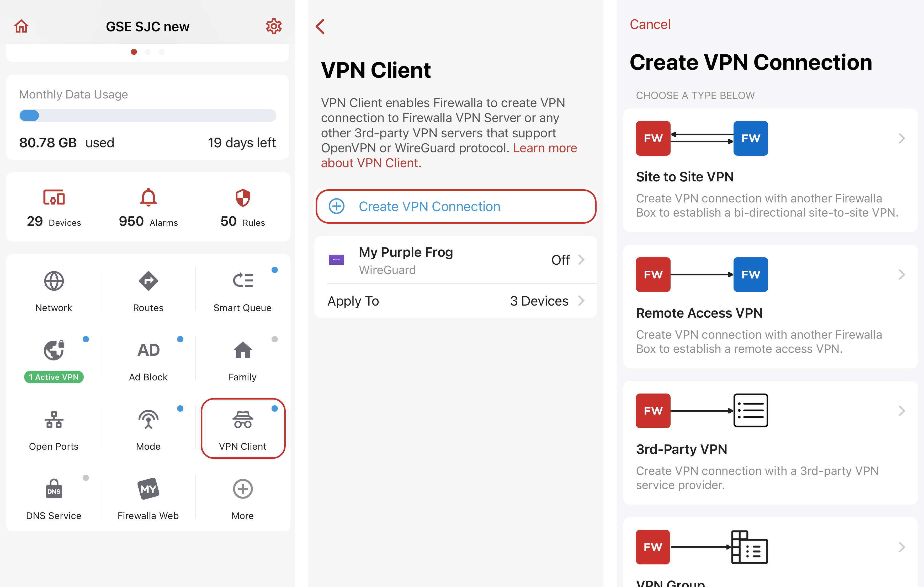Tap the Mode blue status dot

[x=180, y=408]
